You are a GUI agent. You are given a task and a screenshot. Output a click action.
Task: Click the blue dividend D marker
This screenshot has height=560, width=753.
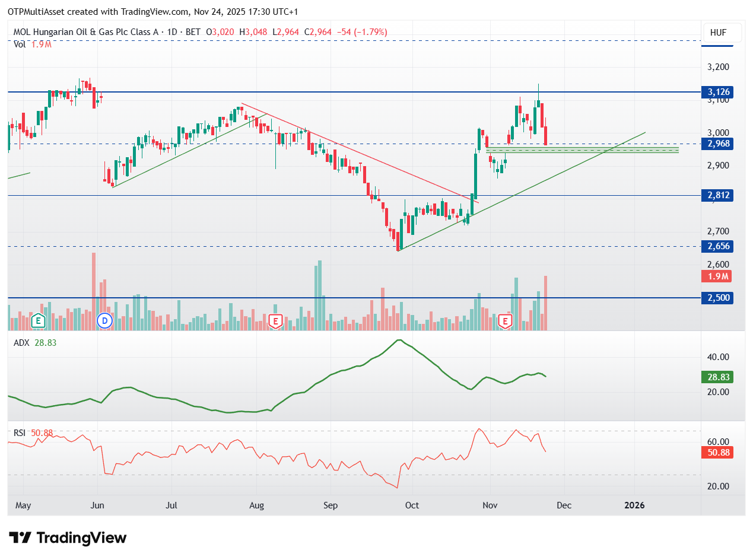tap(105, 321)
